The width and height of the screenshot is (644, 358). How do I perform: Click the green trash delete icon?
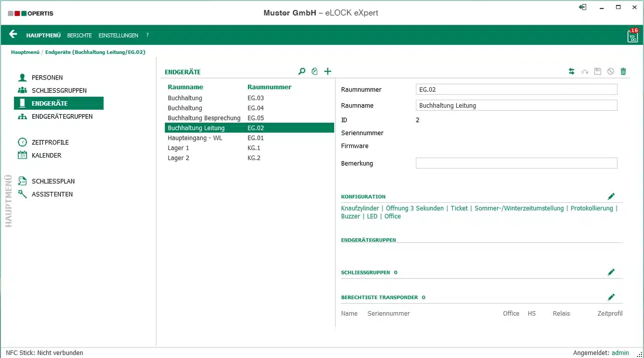tap(623, 71)
